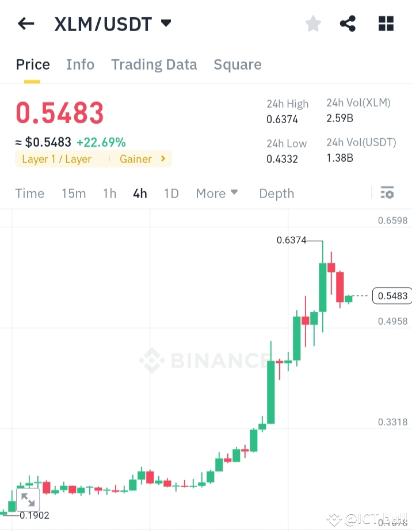
Task: Open the grid layout icon top right
Action: (x=385, y=24)
